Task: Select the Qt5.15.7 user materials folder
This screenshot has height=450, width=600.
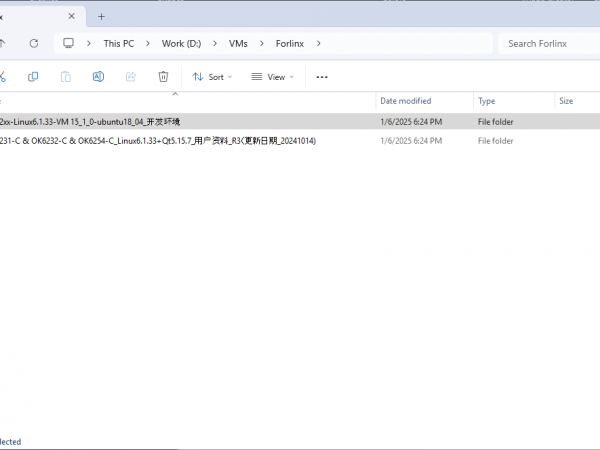Action: click(x=158, y=141)
